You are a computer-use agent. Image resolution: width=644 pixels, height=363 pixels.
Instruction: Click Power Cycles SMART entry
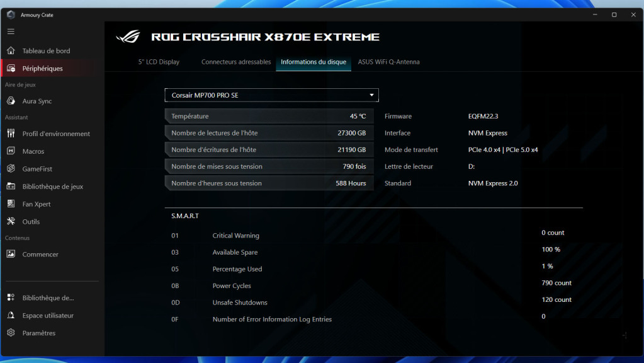tap(232, 285)
